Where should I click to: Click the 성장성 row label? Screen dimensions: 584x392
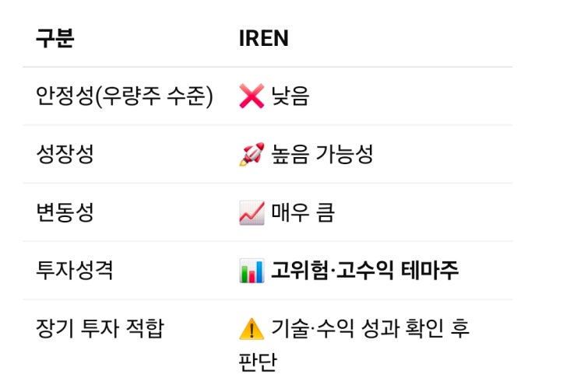[x=64, y=154]
